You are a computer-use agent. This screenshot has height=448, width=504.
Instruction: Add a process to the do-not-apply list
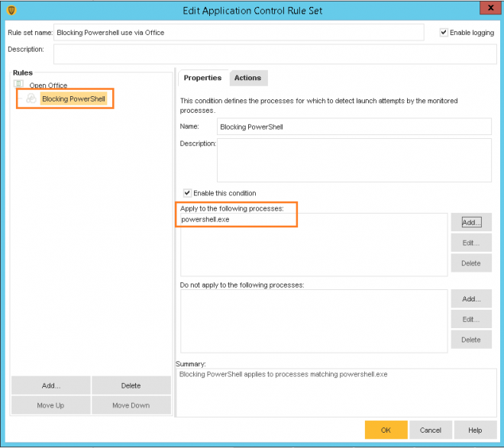tap(470, 299)
